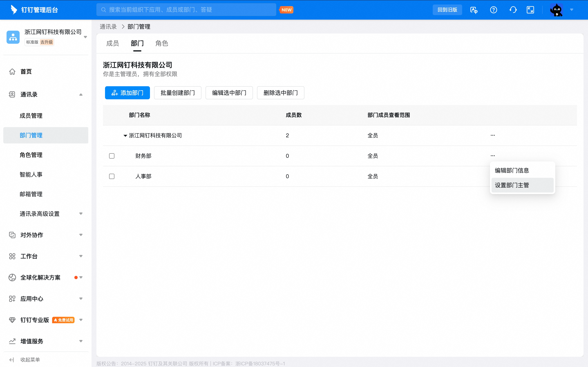
Task: Select the 人事部 checkbox
Action: tap(112, 176)
